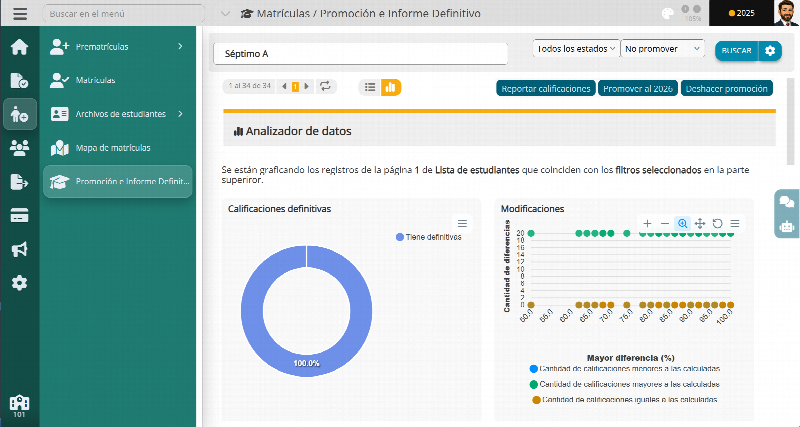Image resolution: width=800 pixels, height=427 pixels.
Task: Toggle 'calificaciones iguales a las calculadas' legend
Action: pos(625,399)
